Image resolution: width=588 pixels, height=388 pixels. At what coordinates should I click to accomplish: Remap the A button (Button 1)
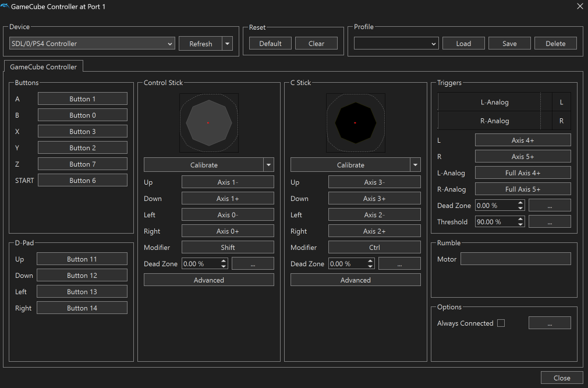coord(83,98)
